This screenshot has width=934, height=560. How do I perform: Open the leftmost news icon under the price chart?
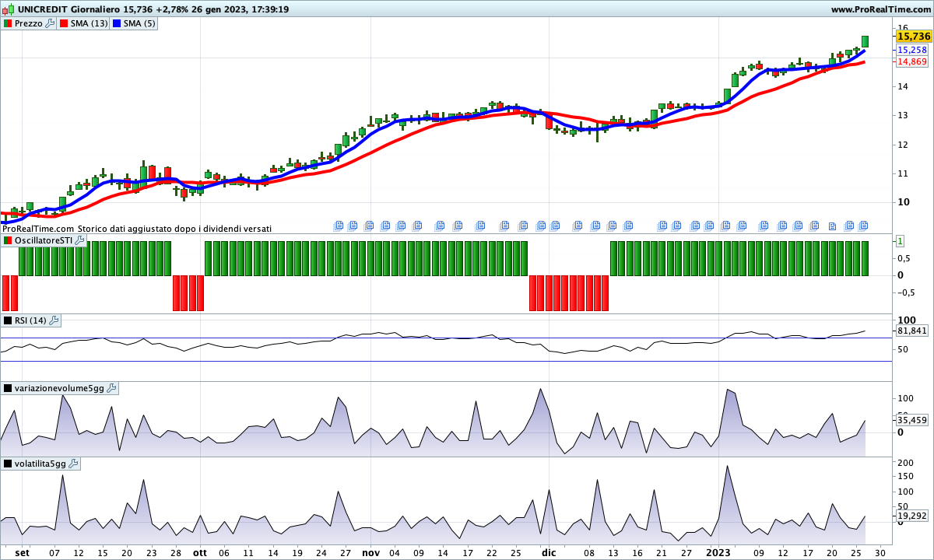coord(338,226)
